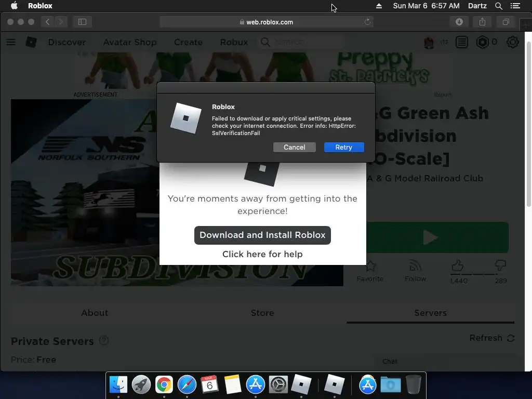Click the eject icon in menu bar

pos(379,6)
